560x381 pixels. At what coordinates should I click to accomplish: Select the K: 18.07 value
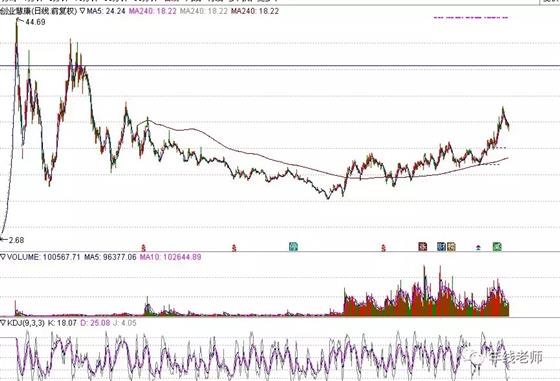(62, 323)
